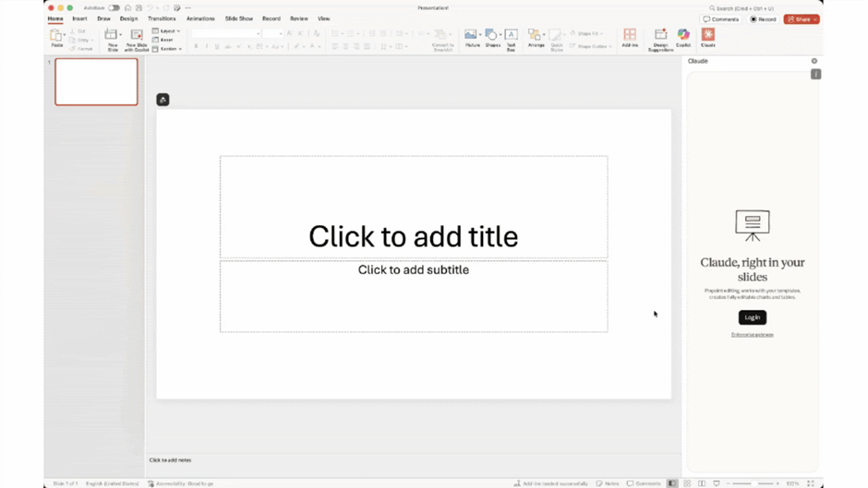Toggle the AutoSave switch
This screenshot has width=868, height=488.
pos(114,8)
